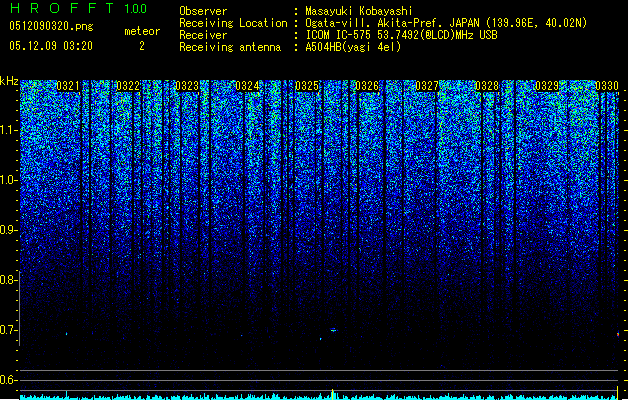
Task: Click the meteor count value 2
Action: pos(142,46)
